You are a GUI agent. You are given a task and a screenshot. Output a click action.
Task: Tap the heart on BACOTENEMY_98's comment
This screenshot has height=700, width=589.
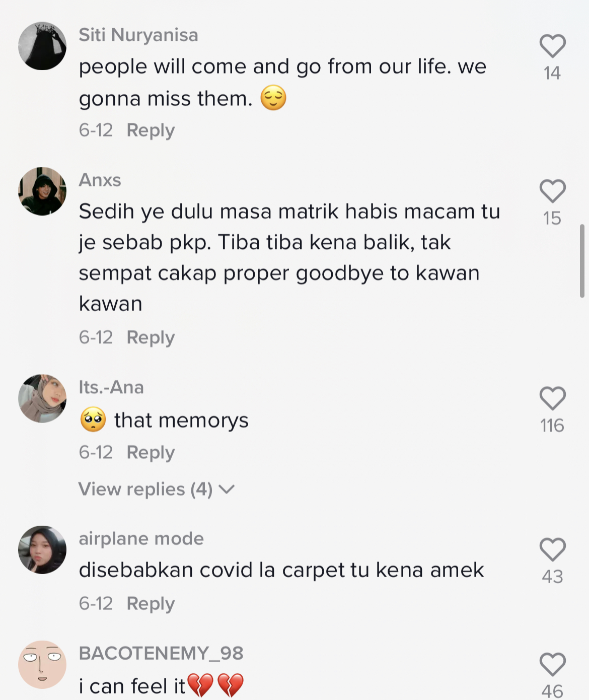point(552,664)
